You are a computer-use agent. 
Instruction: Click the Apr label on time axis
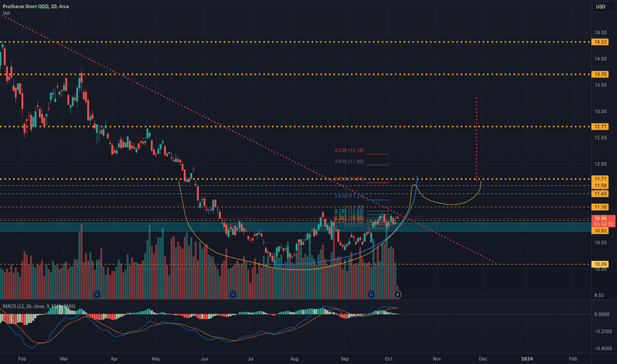coord(114,359)
